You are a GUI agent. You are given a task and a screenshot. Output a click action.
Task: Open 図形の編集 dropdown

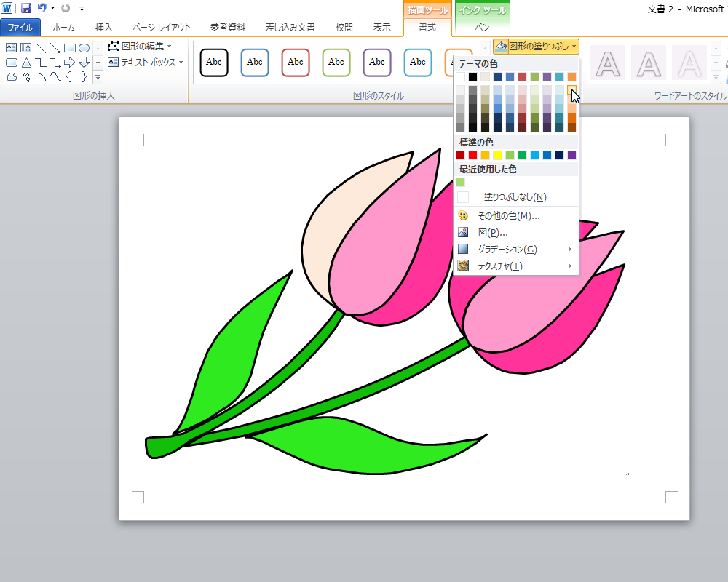tap(141, 46)
